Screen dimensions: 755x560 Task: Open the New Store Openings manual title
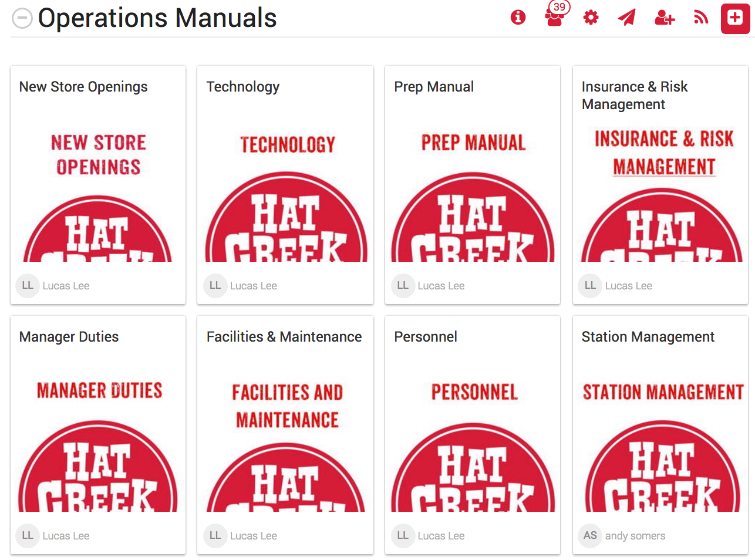pyautogui.click(x=83, y=87)
